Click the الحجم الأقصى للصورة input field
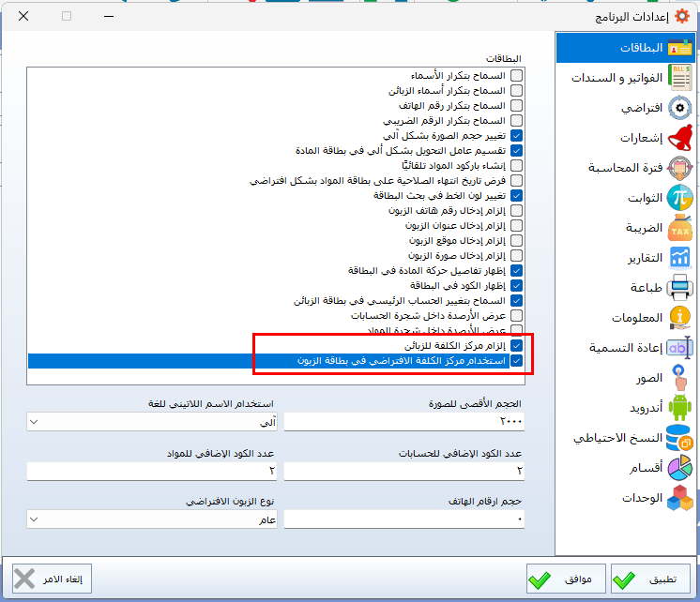The height and width of the screenshot is (602, 700). (x=404, y=422)
